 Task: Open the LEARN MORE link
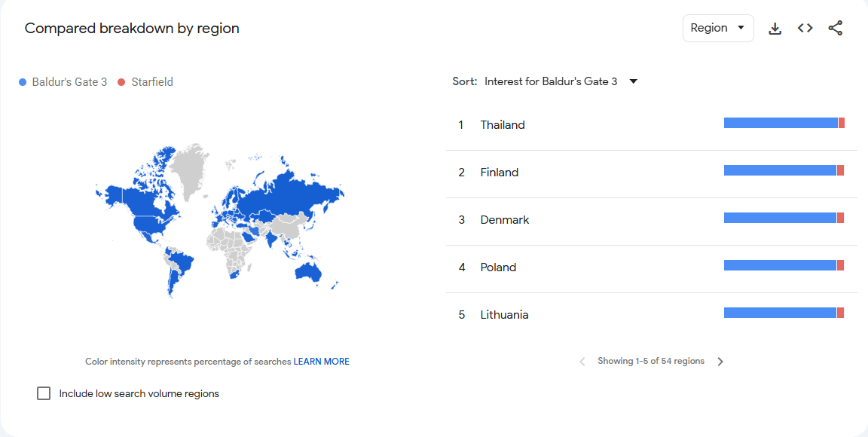click(321, 362)
